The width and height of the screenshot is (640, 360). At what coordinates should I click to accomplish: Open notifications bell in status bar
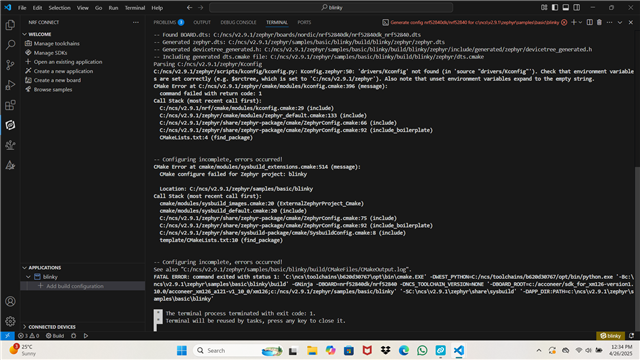631,336
